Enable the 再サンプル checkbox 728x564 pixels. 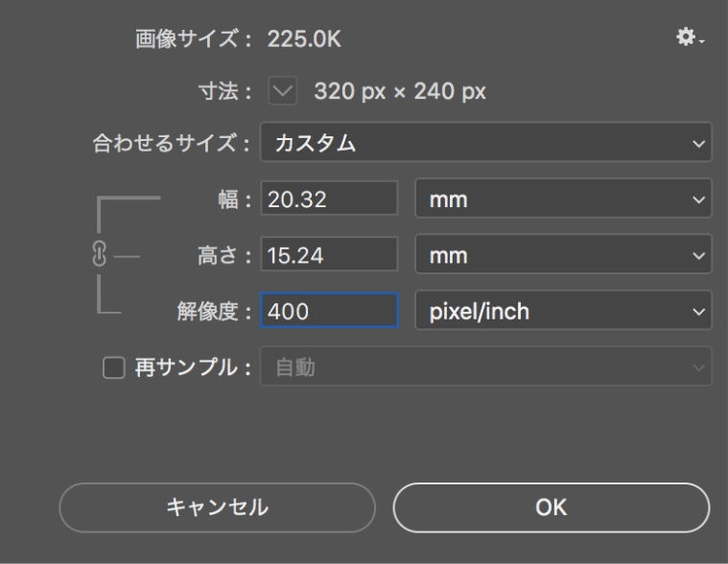click(x=114, y=367)
